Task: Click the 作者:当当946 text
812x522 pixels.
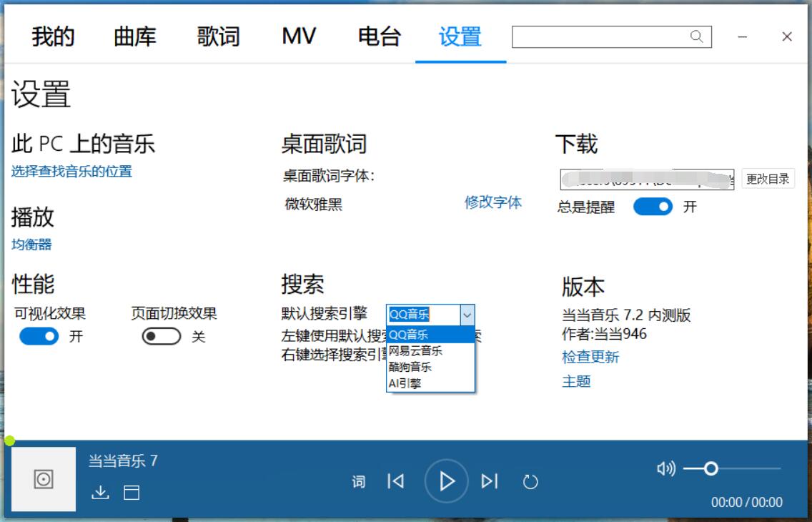Action: 604,334
